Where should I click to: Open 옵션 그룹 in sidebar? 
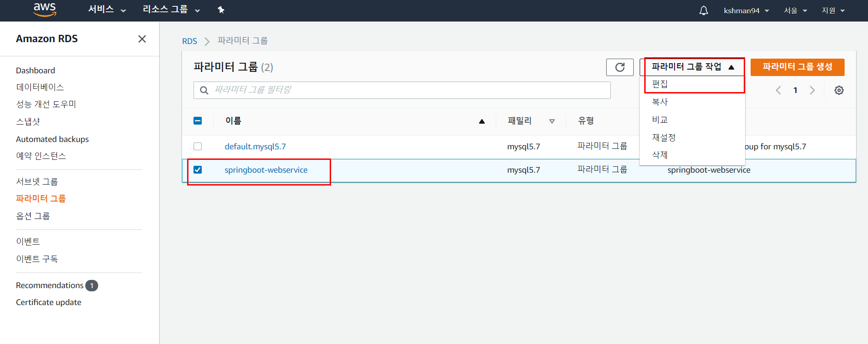(x=33, y=216)
